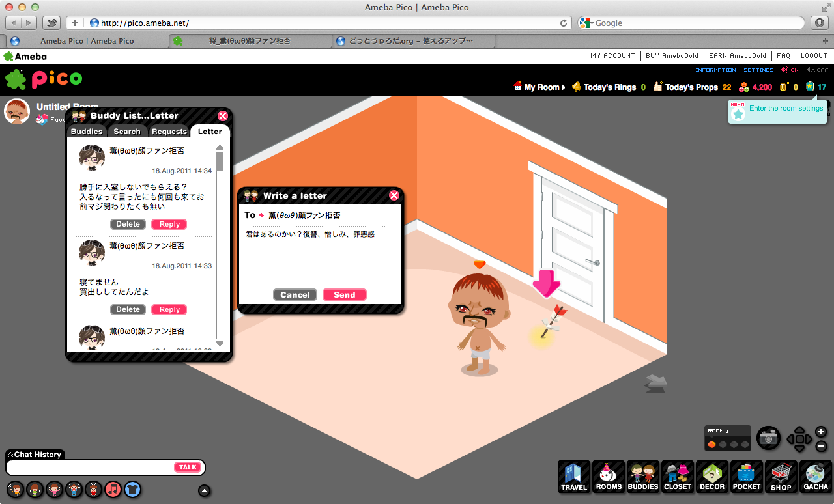Image resolution: width=834 pixels, height=504 pixels.
Task: Switch to the どっとうpろだ.org browser tab
Action: pyautogui.click(x=412, y=40)
